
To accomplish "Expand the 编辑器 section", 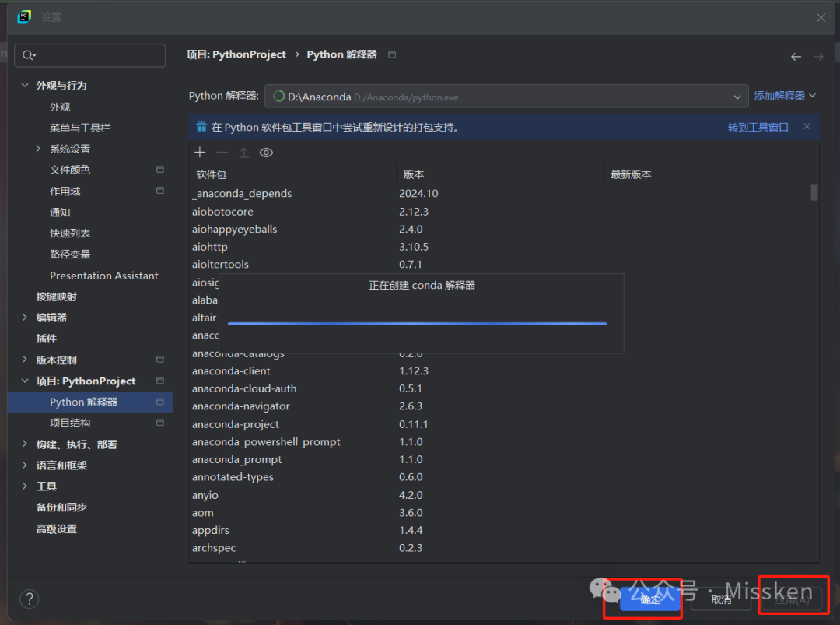I will tap(25, 318).
